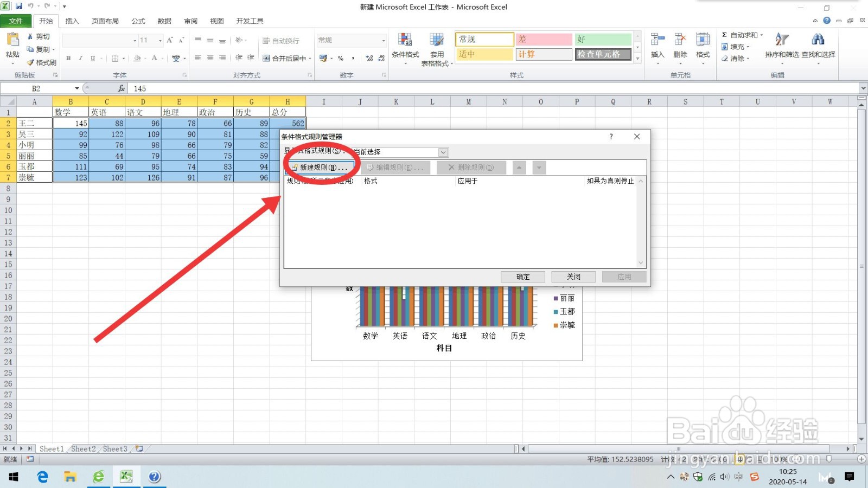Click the Cut (剪切) scissors icon

pyautogui.click(x=30, y=36)
